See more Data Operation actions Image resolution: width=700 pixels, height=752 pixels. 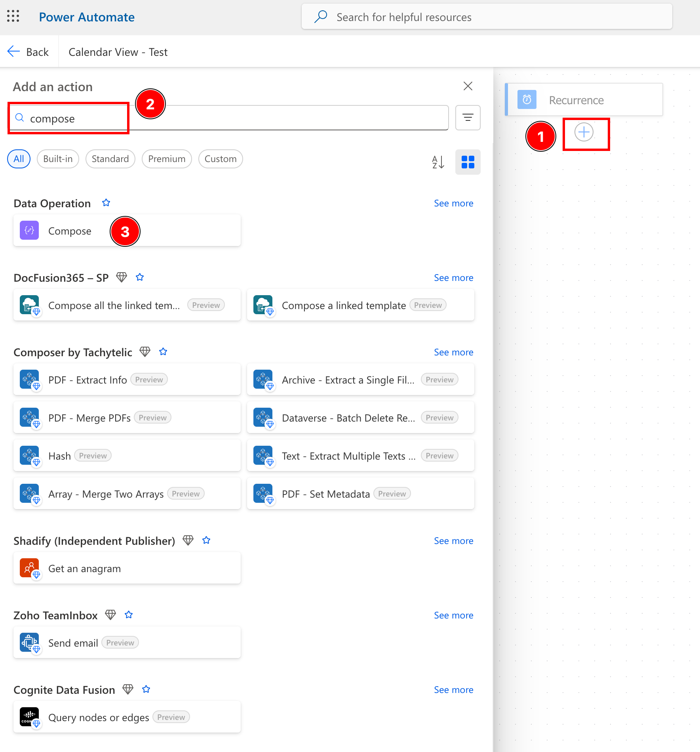[x=453, y=203]
